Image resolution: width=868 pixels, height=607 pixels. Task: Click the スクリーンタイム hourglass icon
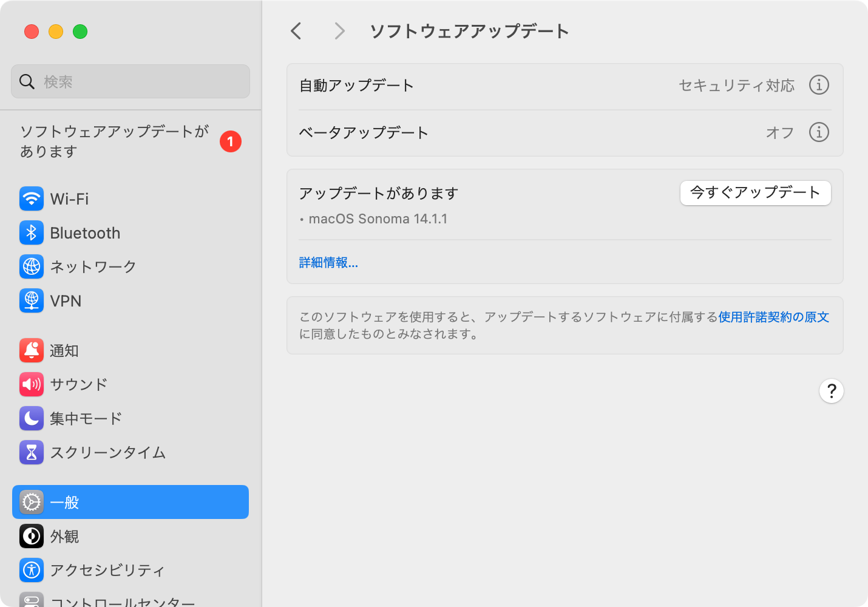32,452
